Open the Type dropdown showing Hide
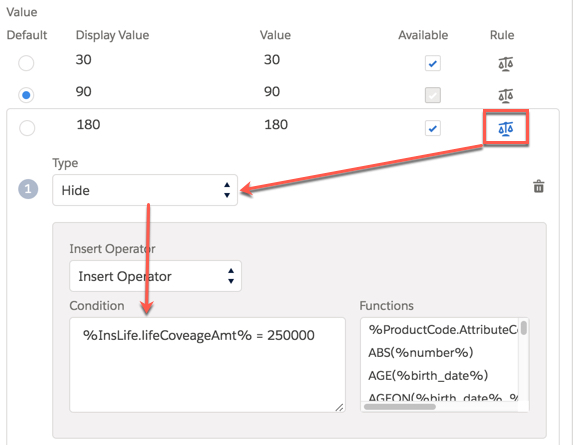 [145, 190]
